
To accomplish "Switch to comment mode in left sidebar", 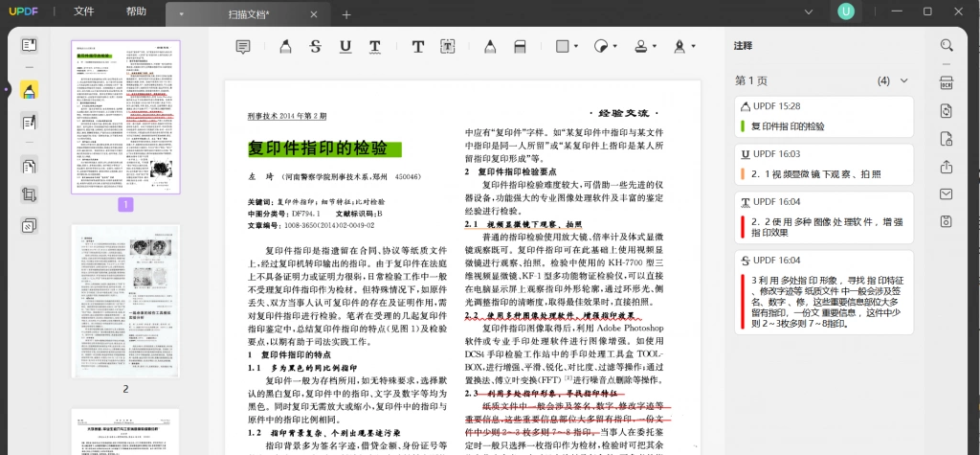I will [29, 90].
